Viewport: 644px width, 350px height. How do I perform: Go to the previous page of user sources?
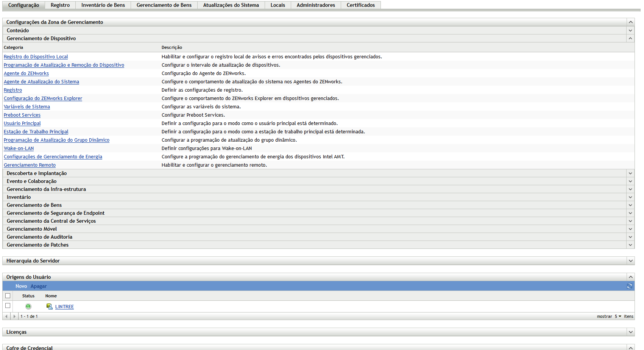click(6, 316)
